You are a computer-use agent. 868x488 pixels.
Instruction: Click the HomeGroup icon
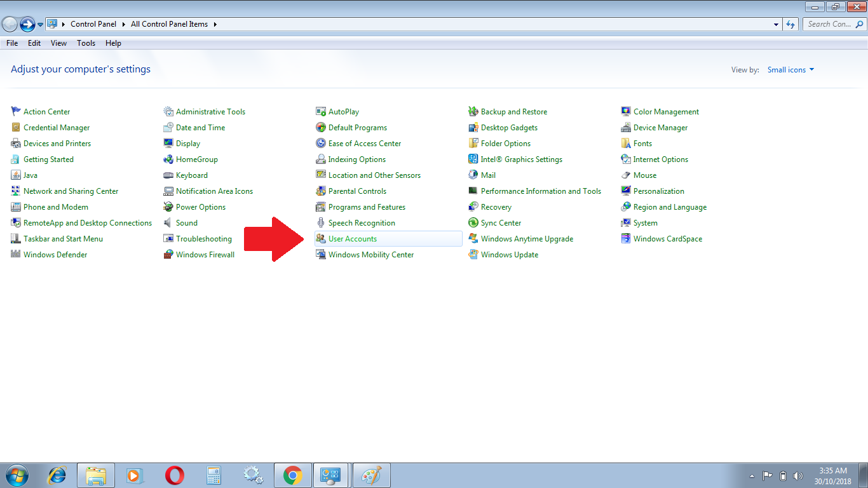(x=168, y=159)
